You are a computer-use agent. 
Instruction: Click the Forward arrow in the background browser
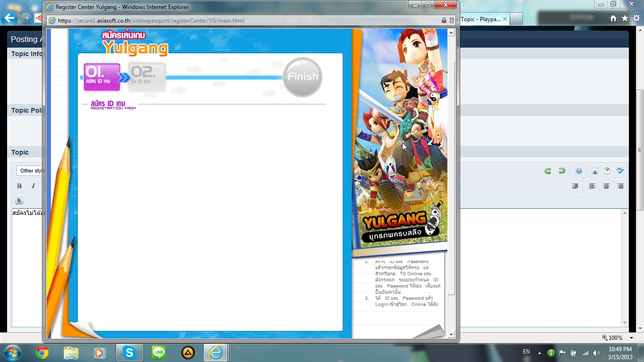pyautogui.click(x=25, y=18)
